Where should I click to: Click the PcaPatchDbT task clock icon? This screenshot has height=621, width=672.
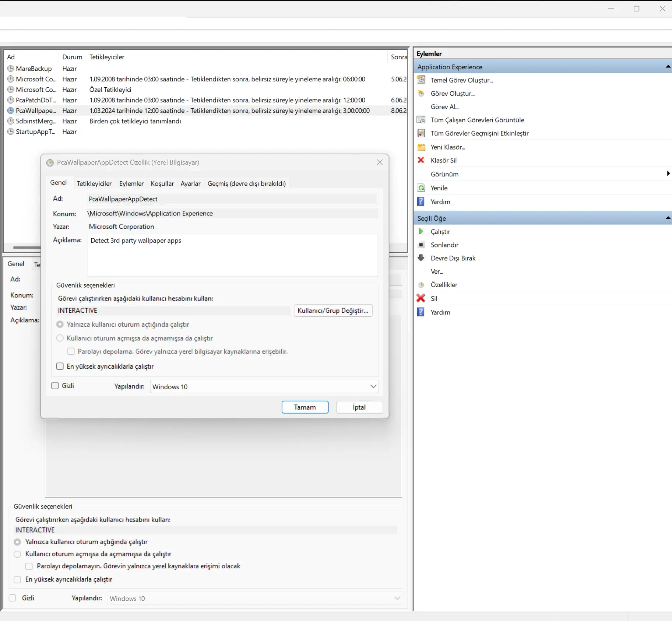pyautogui.click(x=11, y=100)
